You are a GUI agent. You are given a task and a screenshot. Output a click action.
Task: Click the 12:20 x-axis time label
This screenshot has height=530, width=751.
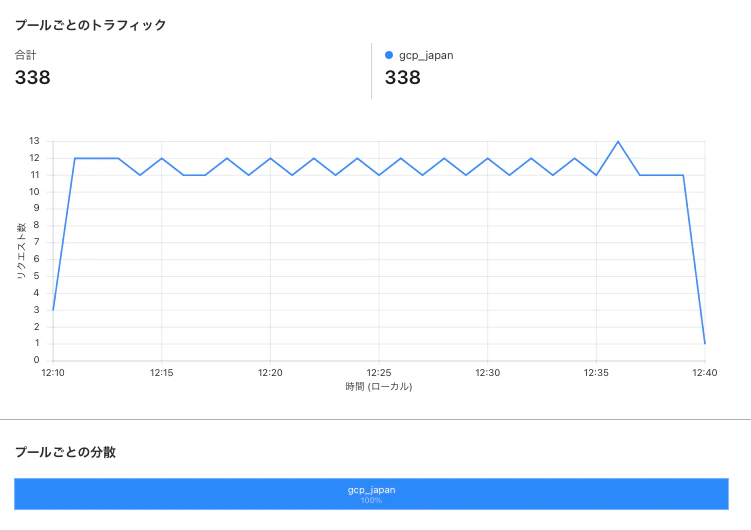(x=270, y=372)
